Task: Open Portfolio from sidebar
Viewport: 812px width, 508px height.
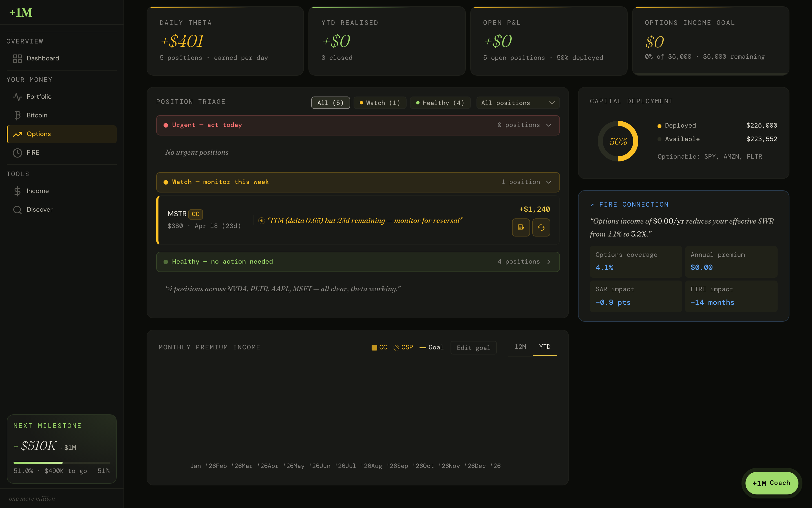Action: pyautogui.click(x=62, y=97)
